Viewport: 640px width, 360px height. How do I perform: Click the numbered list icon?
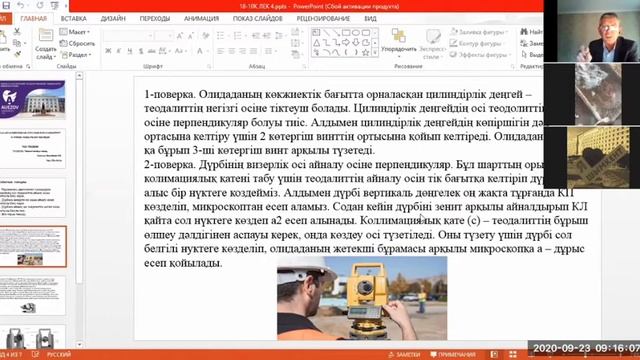[239, 36]
